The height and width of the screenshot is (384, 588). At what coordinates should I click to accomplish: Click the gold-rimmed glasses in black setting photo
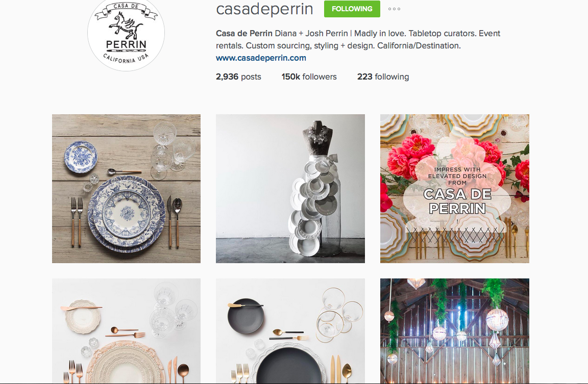[x=339, y=314]
